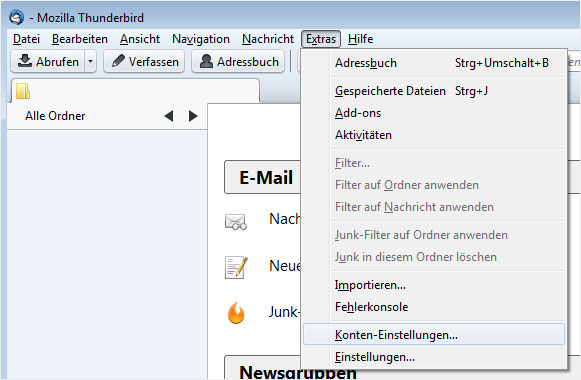The width and height of the screenshot is (581, 380).
Task: Open the Hilfe menu
Action: (x=360, y=39)
